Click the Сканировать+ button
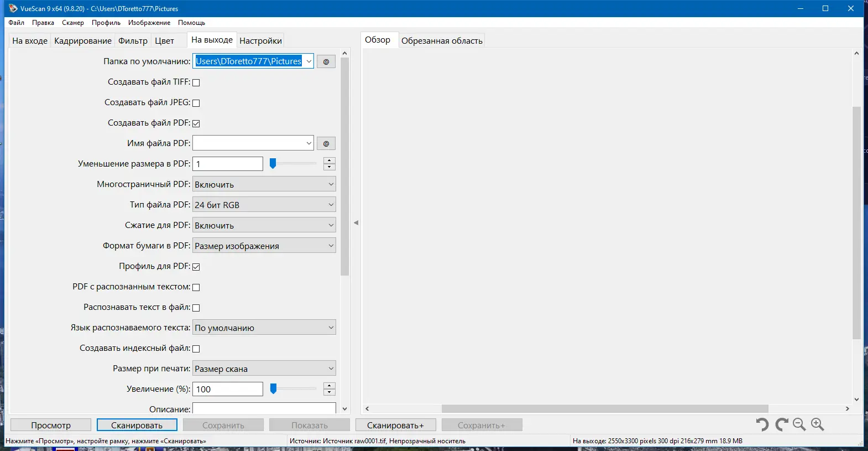This screenshot has height=451, width=868. coord(396,425)
